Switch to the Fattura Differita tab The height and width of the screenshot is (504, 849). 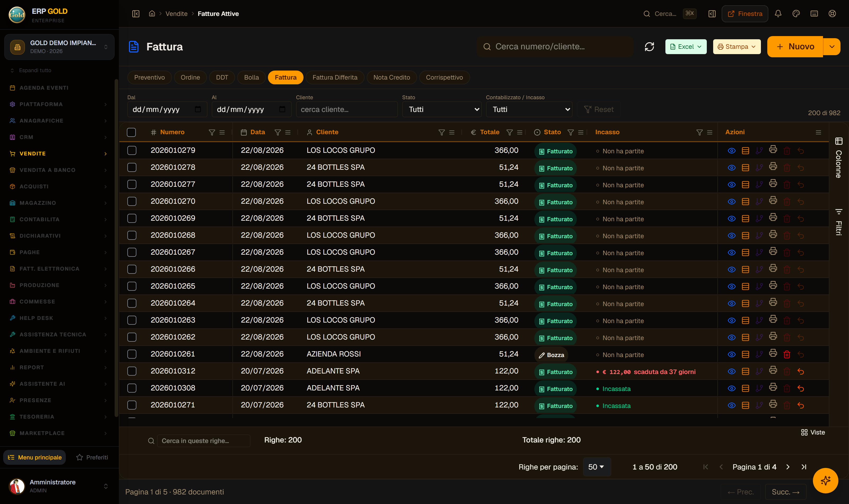click(x=335, y=77)
